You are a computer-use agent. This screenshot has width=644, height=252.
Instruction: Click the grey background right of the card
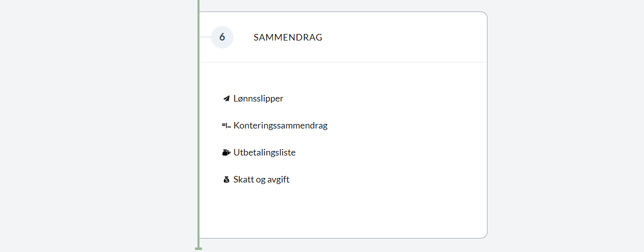click(565, 125)
